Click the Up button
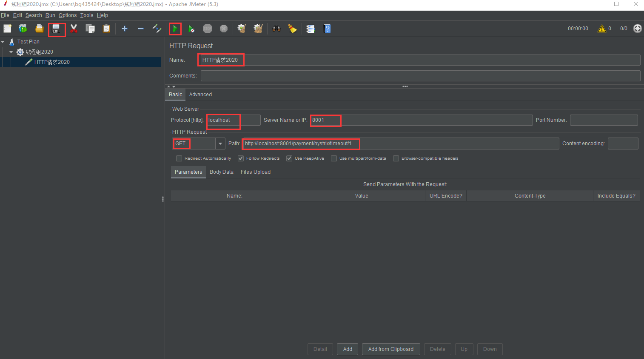Image resolution: width=644 pixels, height=359 pixels. 464,349
